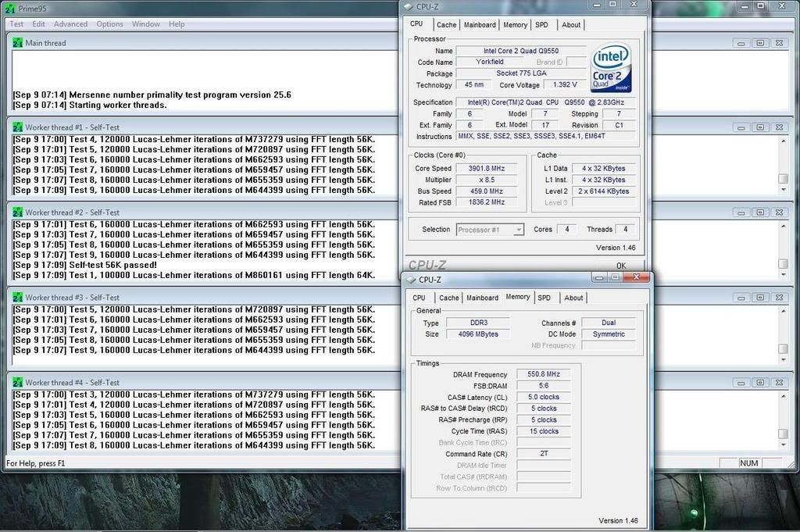Open the Window menu in Prime95
Viewport: 800px width, 532px height.
pyautogui.click(x=146, y=24)
